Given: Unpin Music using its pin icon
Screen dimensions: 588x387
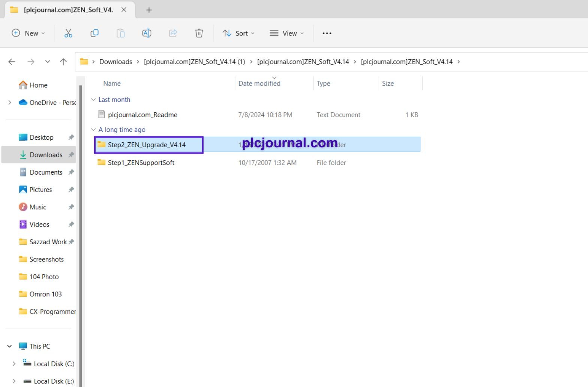Looking at the screenshot, I should (71, 207).
